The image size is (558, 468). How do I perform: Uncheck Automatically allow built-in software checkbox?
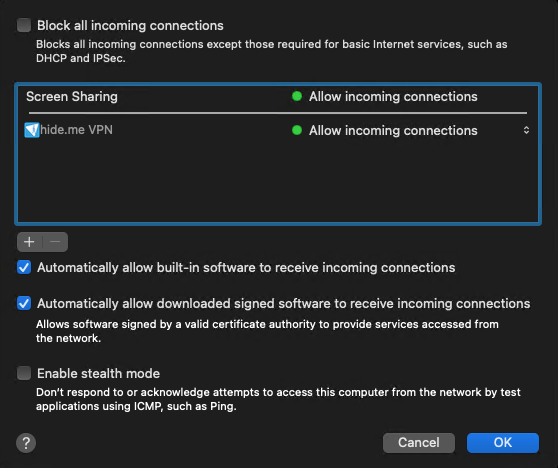tap(24, 267)
